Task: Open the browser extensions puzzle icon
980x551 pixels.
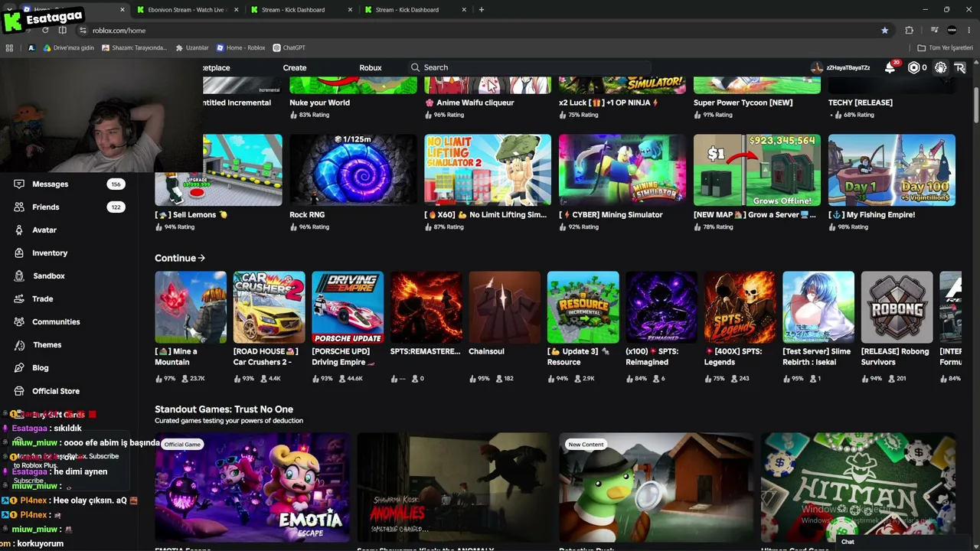Action: point(909,31)
